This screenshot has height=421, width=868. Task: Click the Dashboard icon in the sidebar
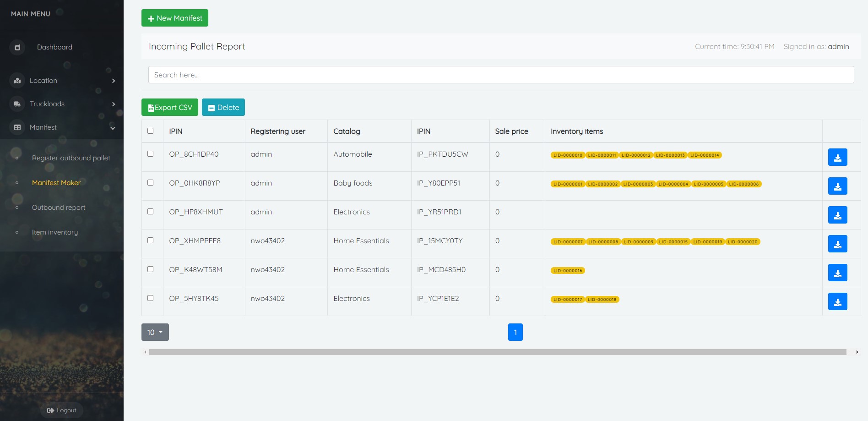click(x=17, y=47)
